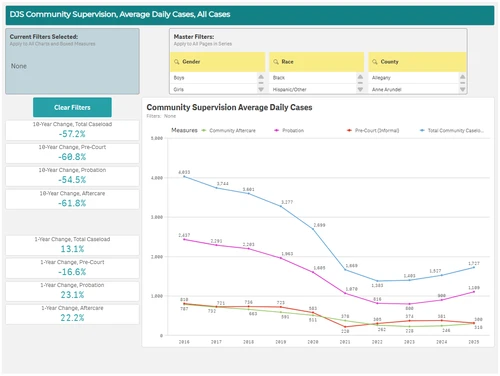This screenshot has width=500, height=376.
Task: Select Boys in the Gender filter
Action: (214, 77)
